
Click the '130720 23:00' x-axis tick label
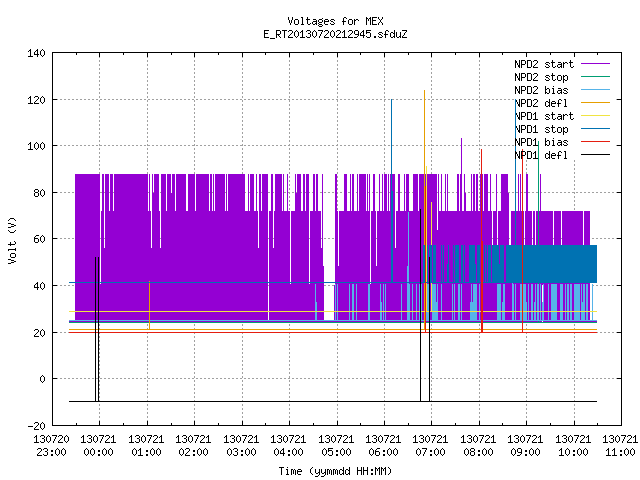[51, 446]
